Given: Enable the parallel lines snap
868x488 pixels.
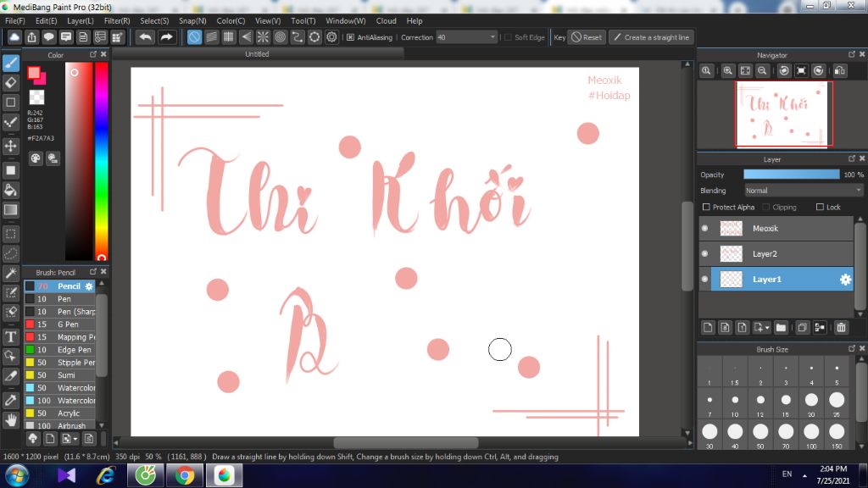Looking at the screenshot, I should (211, 37).
